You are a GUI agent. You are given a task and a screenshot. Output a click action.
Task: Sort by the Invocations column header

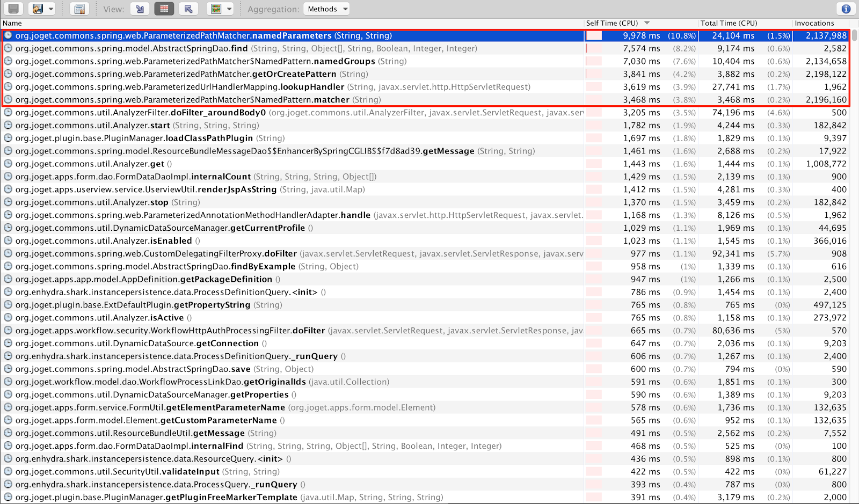tap(814, 23)
